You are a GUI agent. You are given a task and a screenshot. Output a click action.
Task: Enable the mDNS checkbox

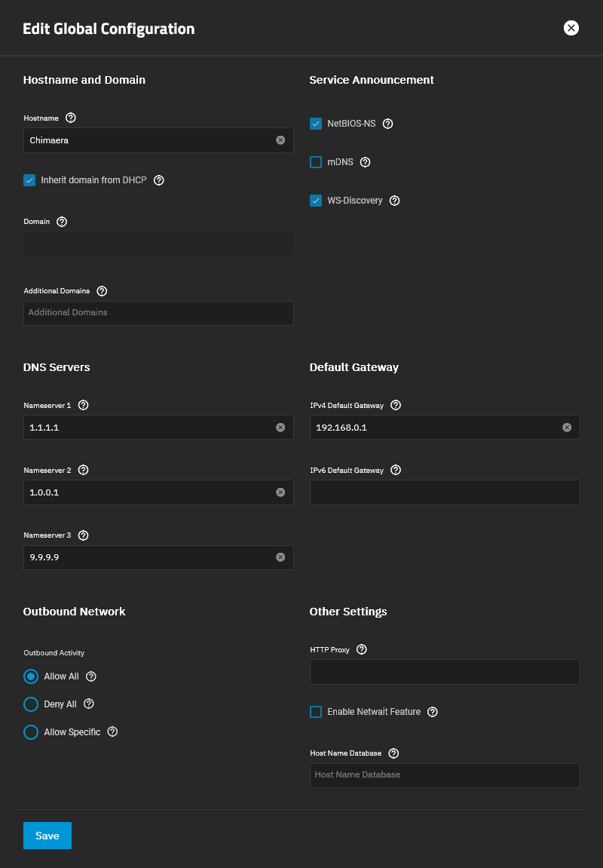click(316, 162)
